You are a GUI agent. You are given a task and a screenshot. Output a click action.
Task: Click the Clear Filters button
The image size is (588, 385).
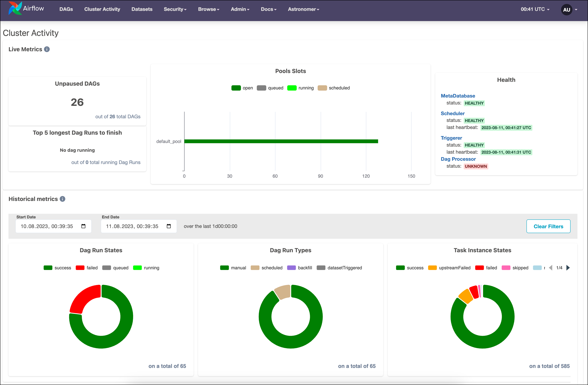coord(548,226)
